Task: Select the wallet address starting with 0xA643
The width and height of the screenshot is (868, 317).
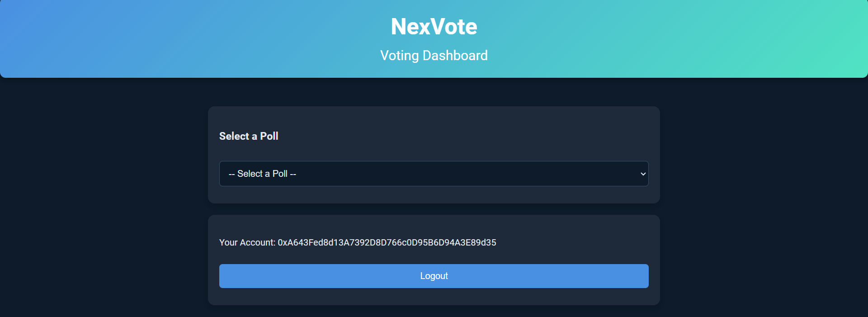Action: (x=387, y=242)
